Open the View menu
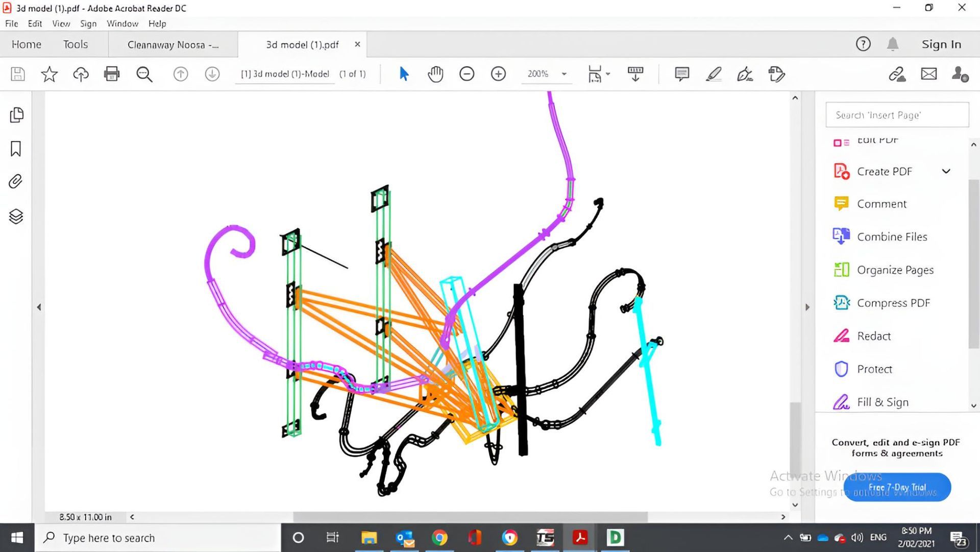The height and width of the screenshot is (552, 980). (61, 23)
